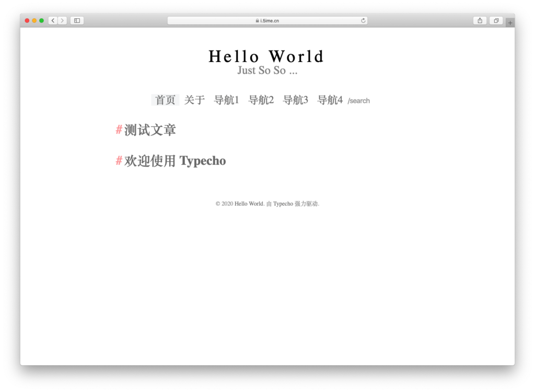
Task: Open the 欢迎使用 Typecho post
Action: point(175,161)
